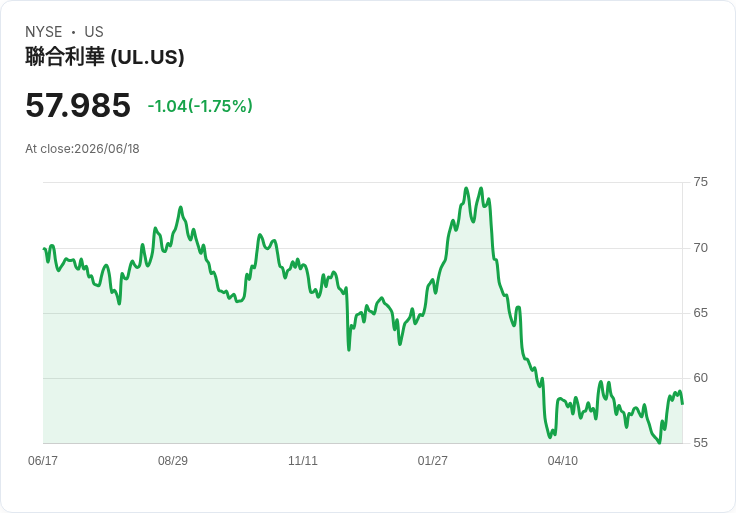Click the 75 price axis label
This screenshot has height=513, width=736.
[700, 182]
